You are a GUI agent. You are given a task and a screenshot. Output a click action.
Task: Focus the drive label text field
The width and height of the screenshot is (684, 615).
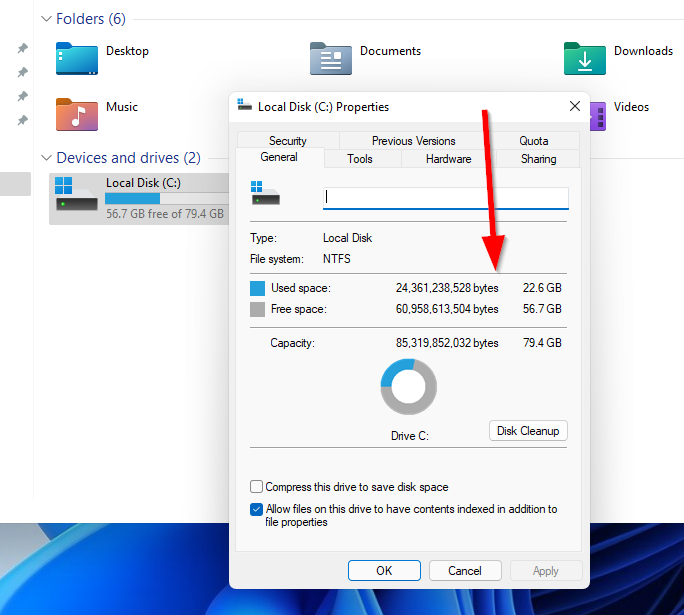coord(445,198)
